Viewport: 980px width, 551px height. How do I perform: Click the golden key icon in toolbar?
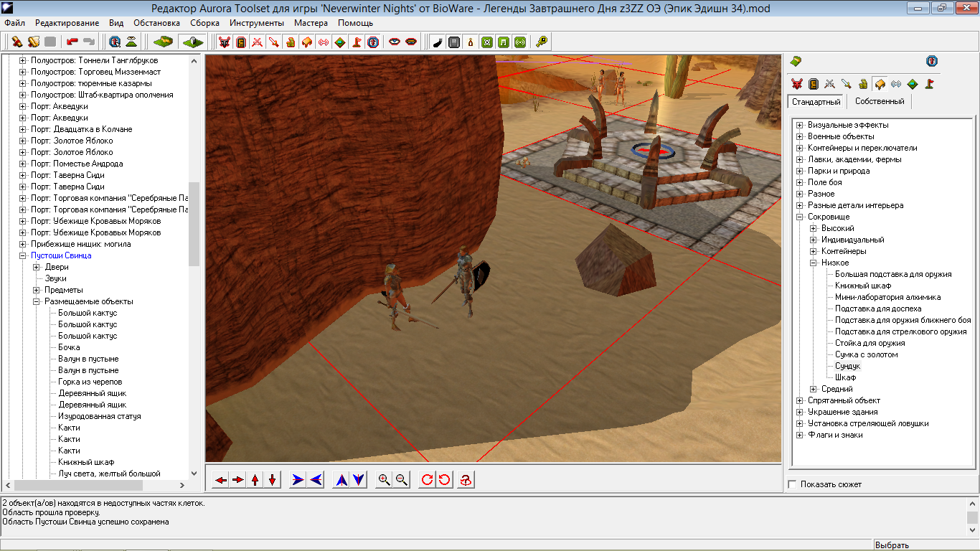[x=542, y=42]
